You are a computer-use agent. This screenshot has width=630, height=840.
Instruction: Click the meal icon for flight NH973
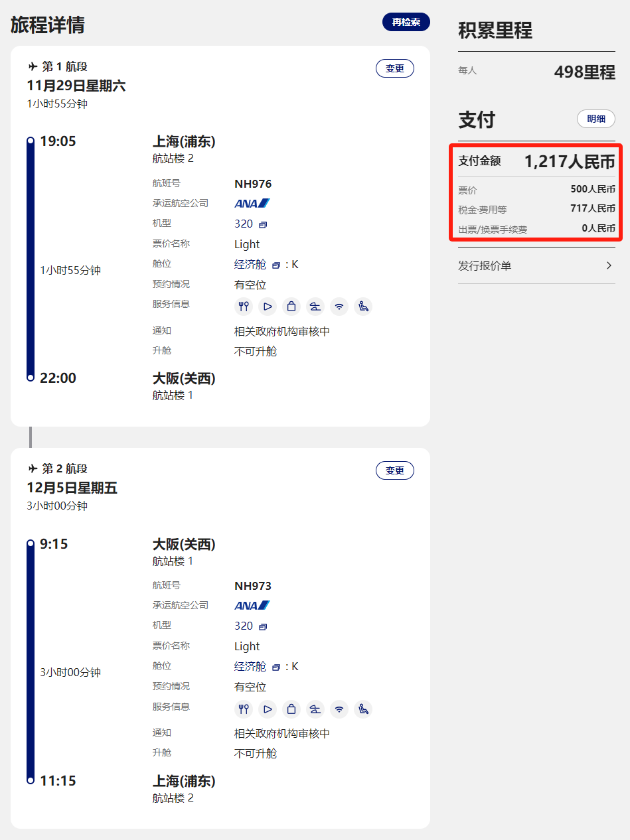[x=243, y=709]
